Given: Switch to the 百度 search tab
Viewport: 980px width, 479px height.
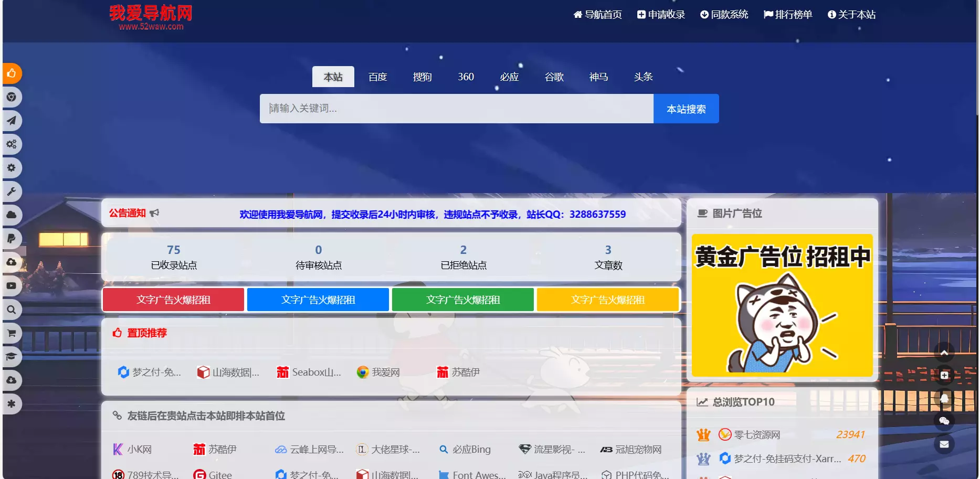Looking at the screenshot, I should point(377,77).
